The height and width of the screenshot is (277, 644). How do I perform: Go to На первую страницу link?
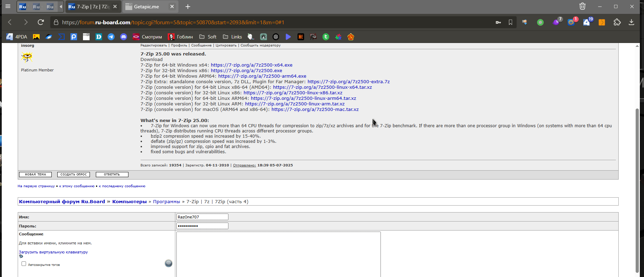coord(36,186)
